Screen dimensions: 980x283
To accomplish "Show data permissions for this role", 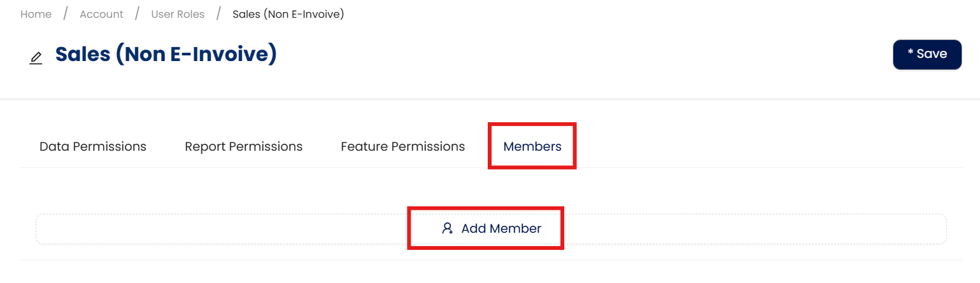I will [x=93, y=146].
